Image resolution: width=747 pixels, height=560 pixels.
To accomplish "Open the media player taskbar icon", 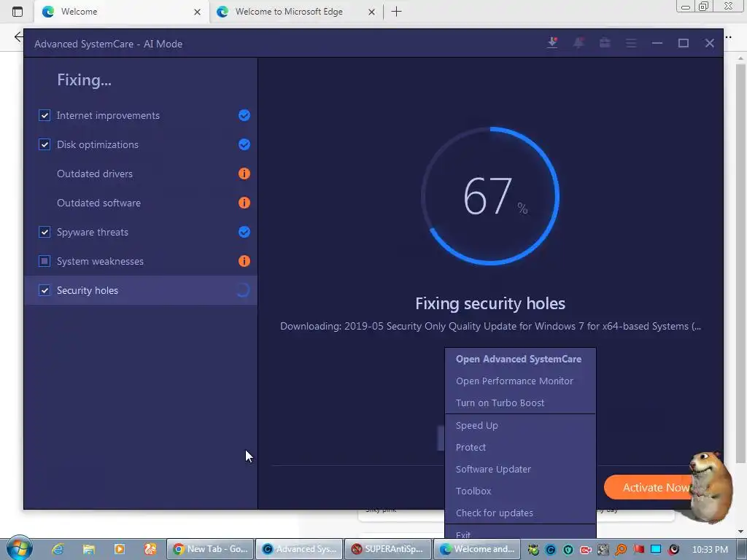I will click(x=119, y=549).
